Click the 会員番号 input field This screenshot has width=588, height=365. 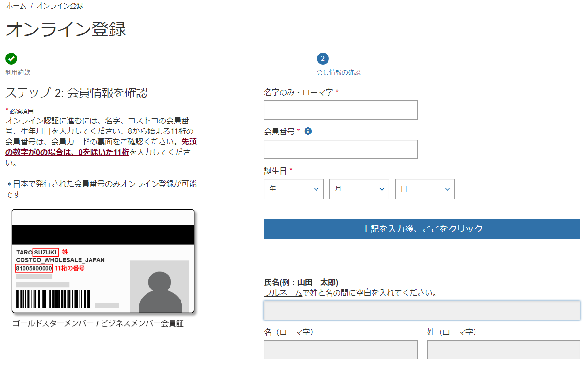tap(340, 149)
